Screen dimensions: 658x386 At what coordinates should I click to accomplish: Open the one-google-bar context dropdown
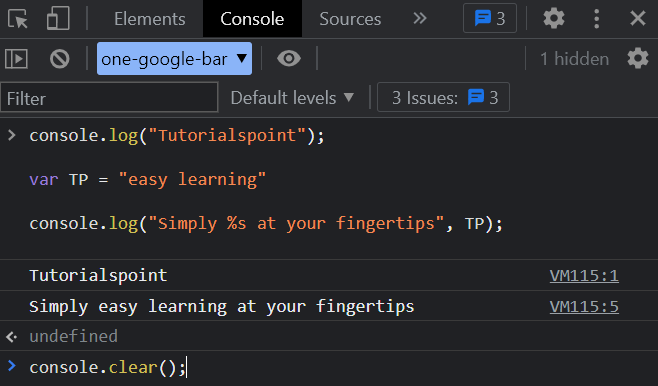pyautogui.click(x=174, y=59)
